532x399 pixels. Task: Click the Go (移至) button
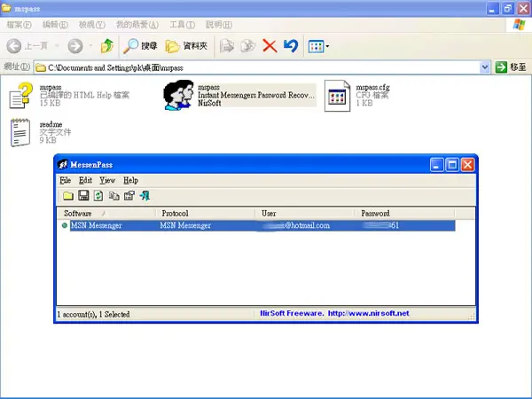pos(511,67)
